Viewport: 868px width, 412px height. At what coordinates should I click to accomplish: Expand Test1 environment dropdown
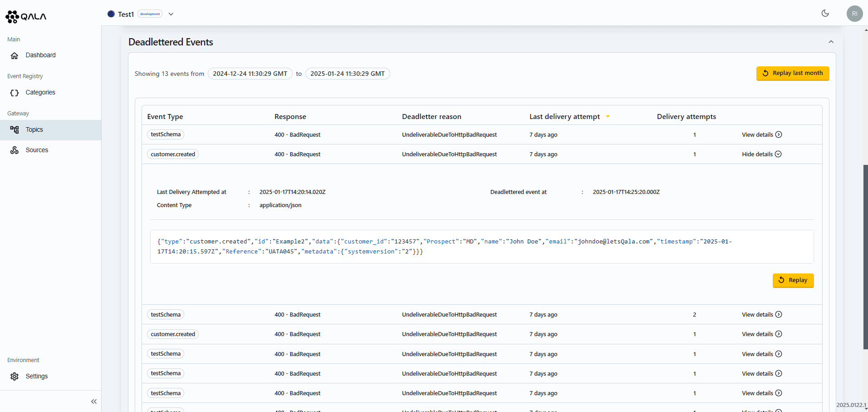[171, 14]
